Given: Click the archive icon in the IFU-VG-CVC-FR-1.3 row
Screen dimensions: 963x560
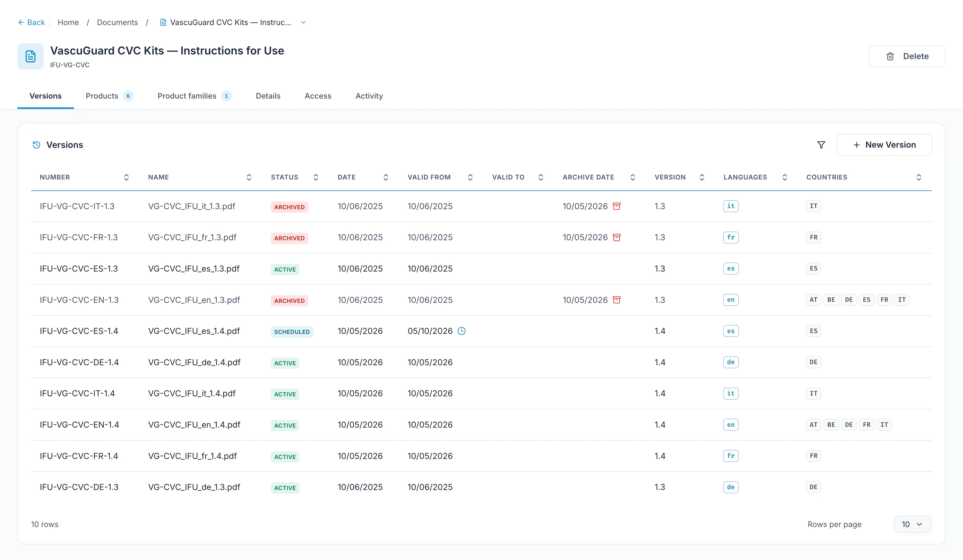Looking at the screenshot, I should click(x=616, y=238).
